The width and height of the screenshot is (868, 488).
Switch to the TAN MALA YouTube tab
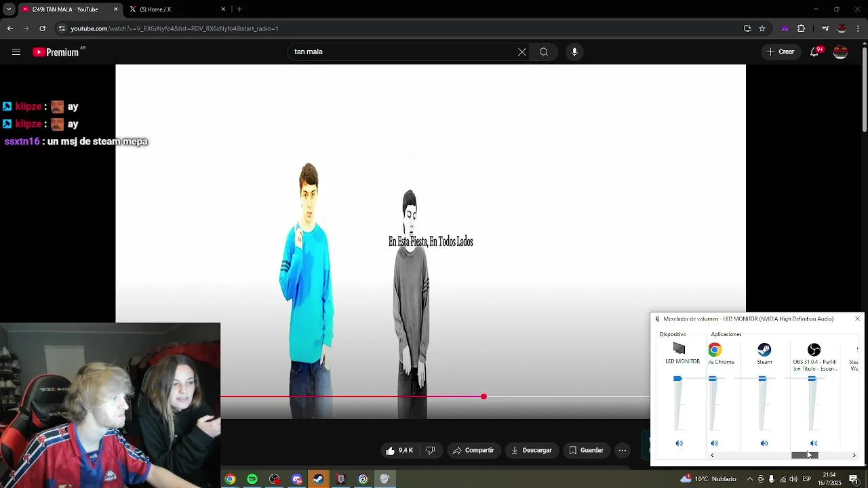[66, 9]
